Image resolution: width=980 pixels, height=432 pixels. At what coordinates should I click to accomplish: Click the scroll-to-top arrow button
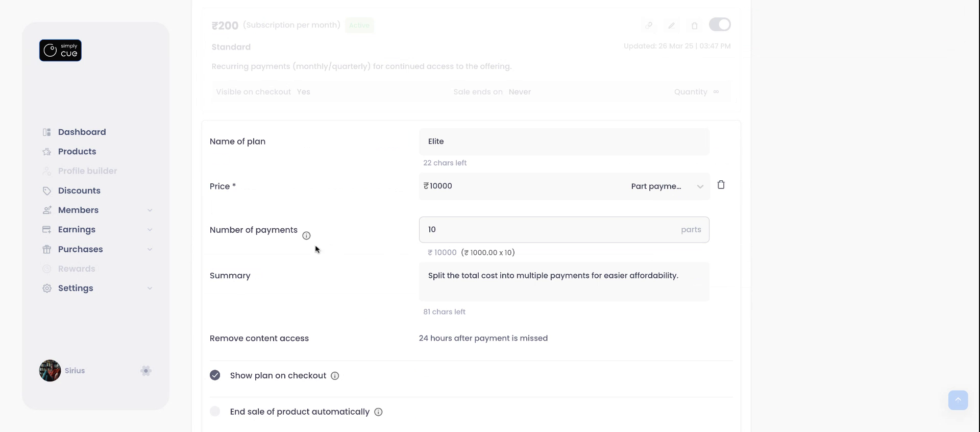click(958, 400)
